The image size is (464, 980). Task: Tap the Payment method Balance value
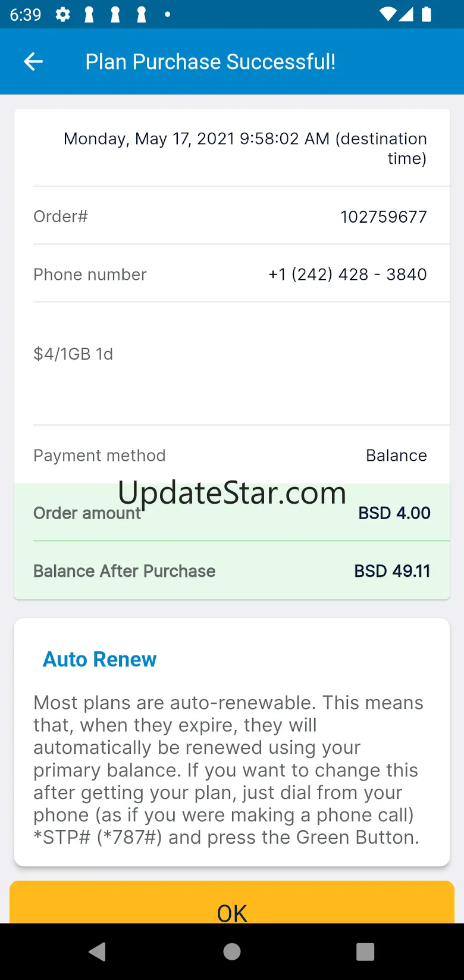point(396,455)
